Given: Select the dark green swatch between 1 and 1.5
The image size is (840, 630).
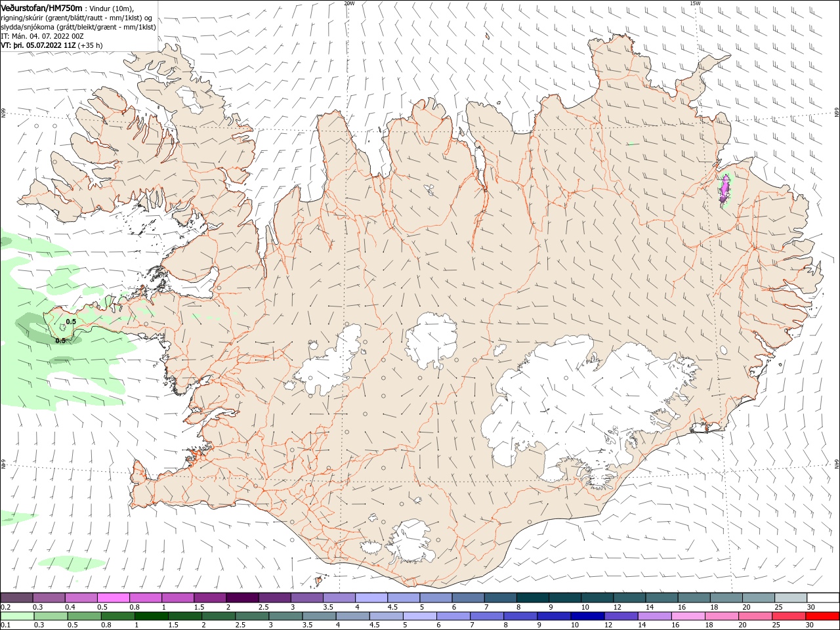Looking at the screenshot, I should pyautogui.click(x=151, y=616).
